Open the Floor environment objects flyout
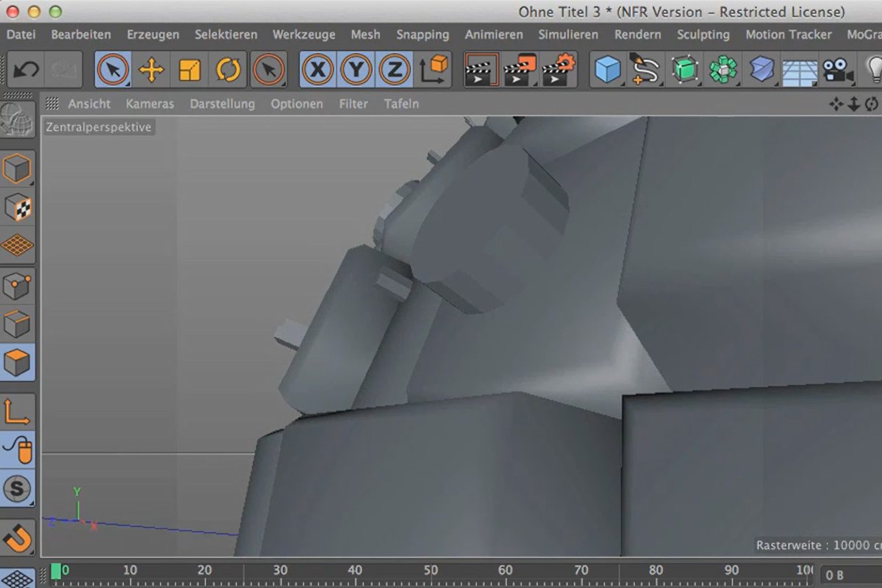 click(799, 71)
